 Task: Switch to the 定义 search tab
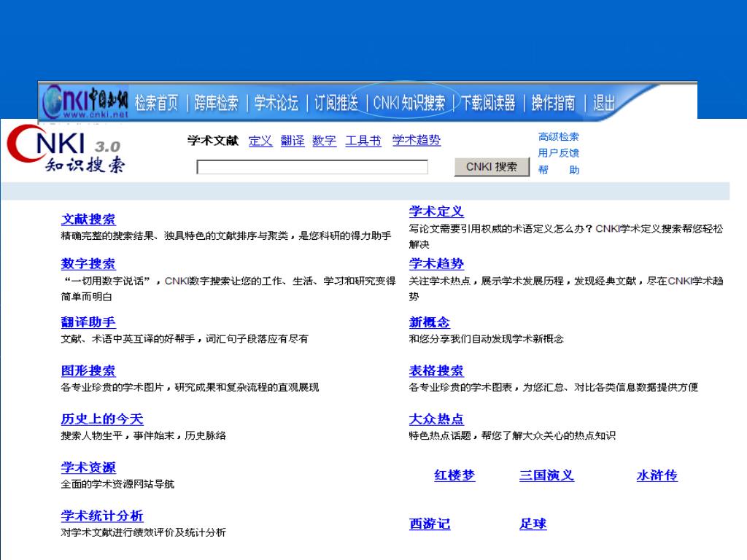coord(260,141)
